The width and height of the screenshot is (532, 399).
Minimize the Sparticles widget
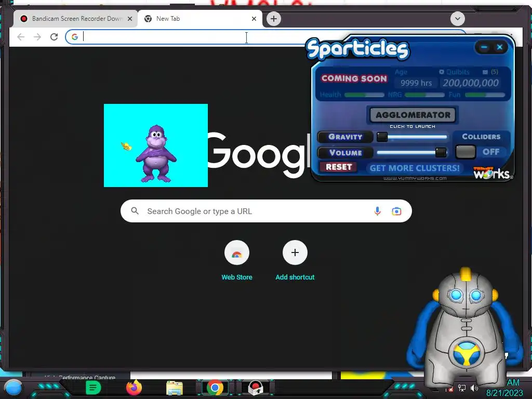tap(484, 47)
